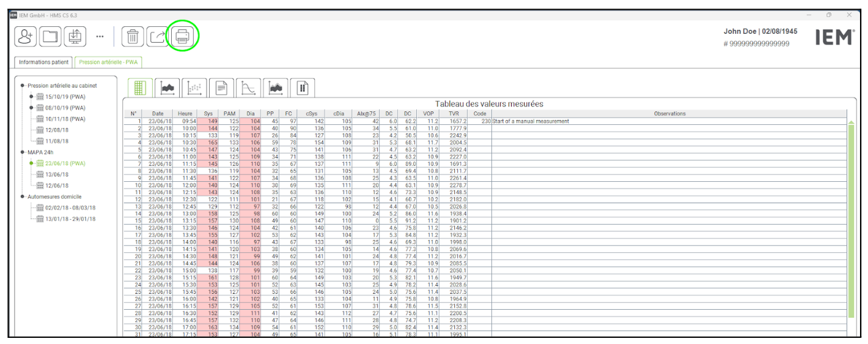The width and height of the screenshot is (868, 344).
Task: Collapse the MAPA 24h tree node
Action: point(23,152)
